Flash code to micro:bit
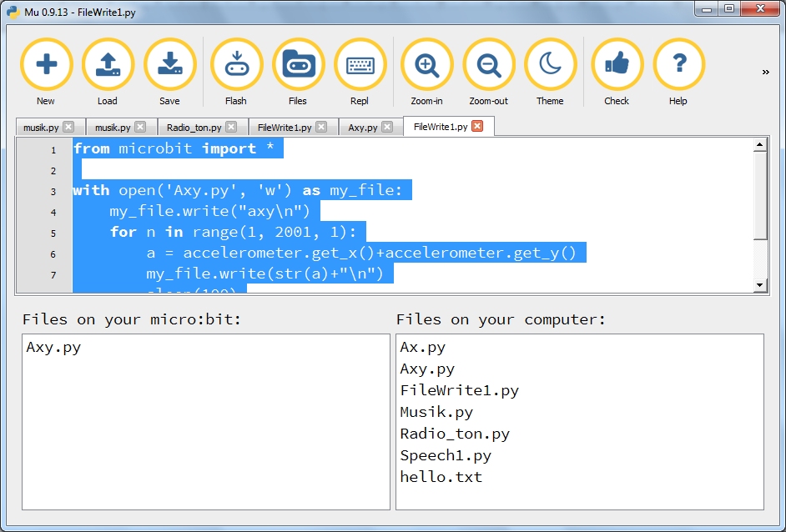The height and width of the screenshot is (532, 786). coord(236,65)
